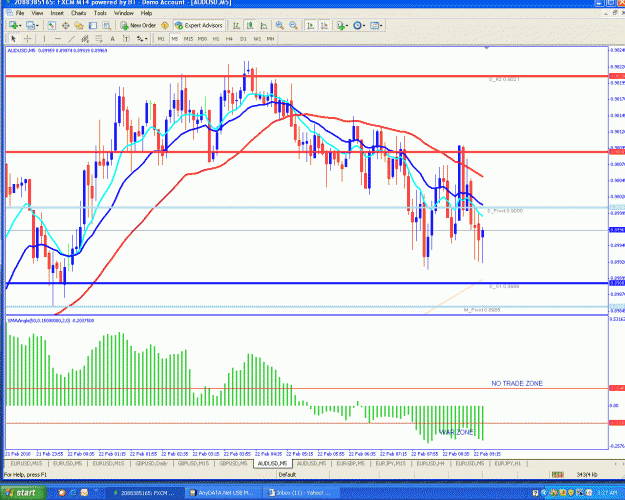Switch to EURUSD,H4 chart tab
This screenshot has width=625, height=500.
[430, 463]
